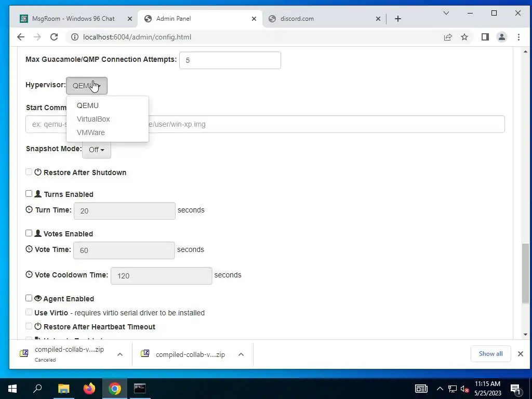Share this page via the share icon
Screen dimensions: 532x399
point(448,37)
